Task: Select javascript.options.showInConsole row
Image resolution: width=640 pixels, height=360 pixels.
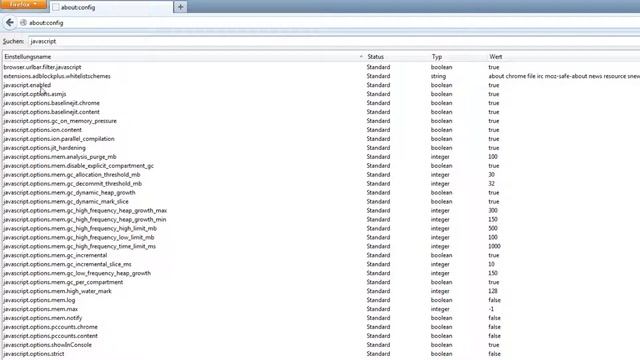Action: tap(321, 345)
